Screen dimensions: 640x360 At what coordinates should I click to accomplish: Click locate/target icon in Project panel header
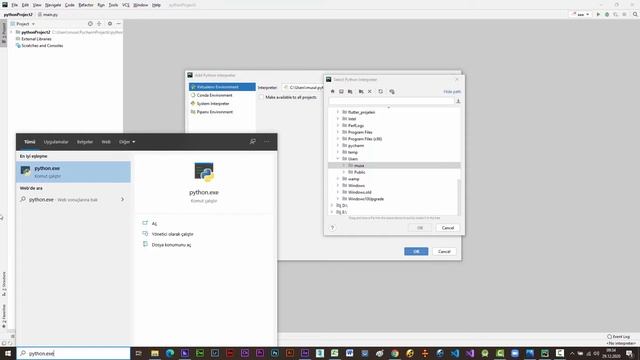(90, 24)
